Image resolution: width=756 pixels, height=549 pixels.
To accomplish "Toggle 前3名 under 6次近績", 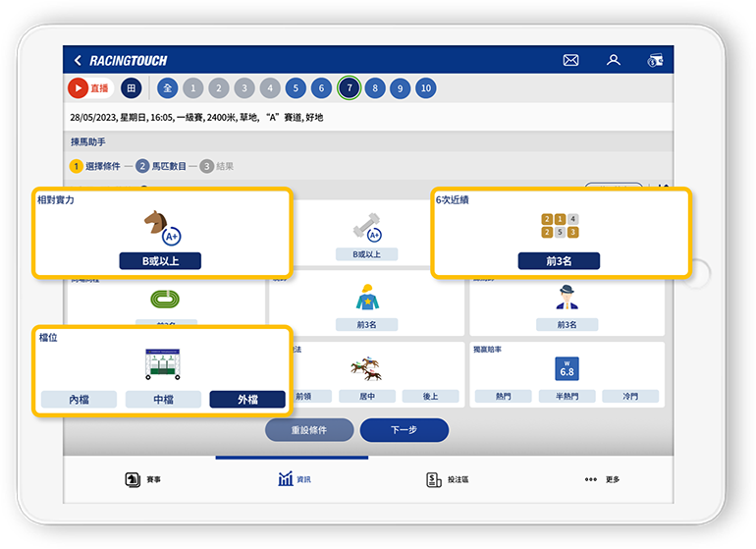I will [x=559, y=261].
